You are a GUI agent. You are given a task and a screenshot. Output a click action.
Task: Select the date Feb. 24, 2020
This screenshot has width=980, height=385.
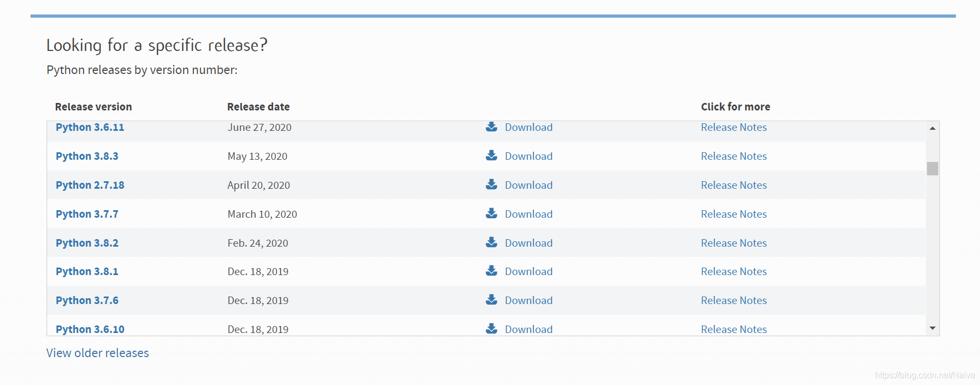click(x=258, y=243)
